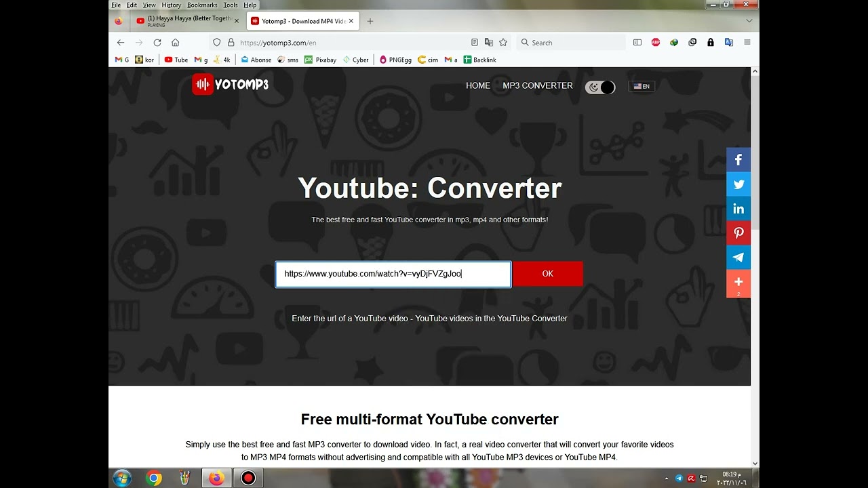The image size is (868, 488).
Task: Open Firefox application menu (hamburger)
Action: [x=747, y=42]
